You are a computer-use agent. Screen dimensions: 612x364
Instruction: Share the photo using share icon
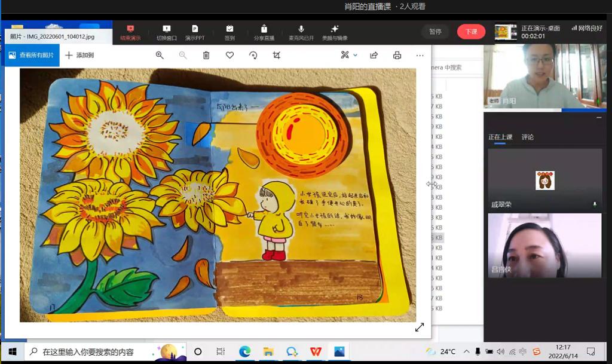[x=374, y=55]
